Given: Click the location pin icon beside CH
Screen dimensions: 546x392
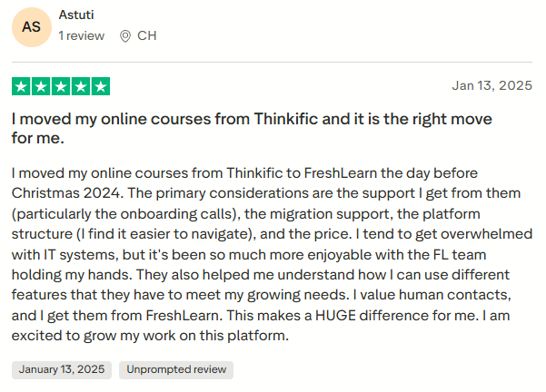Looking at the screenshot, I should point(125,36).
